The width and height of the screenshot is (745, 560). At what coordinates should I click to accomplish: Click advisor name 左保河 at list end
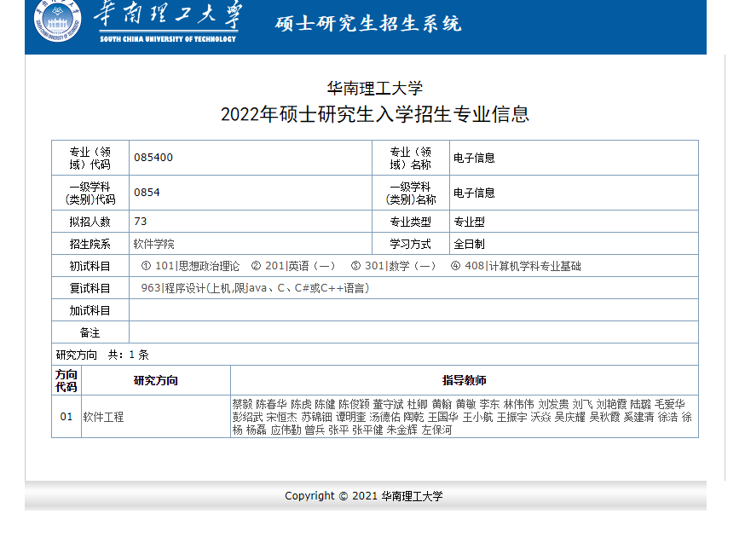coord(436,430)
